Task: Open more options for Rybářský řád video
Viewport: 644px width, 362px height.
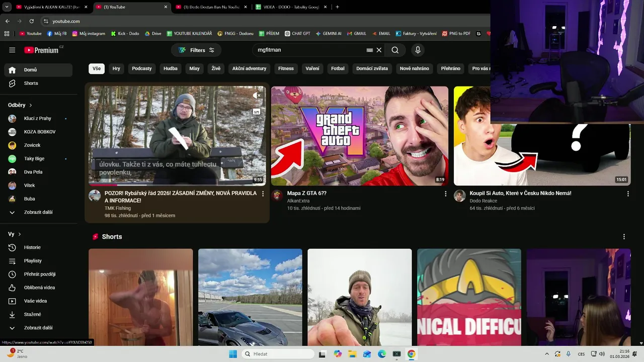Action: click(x=263, y=194)
